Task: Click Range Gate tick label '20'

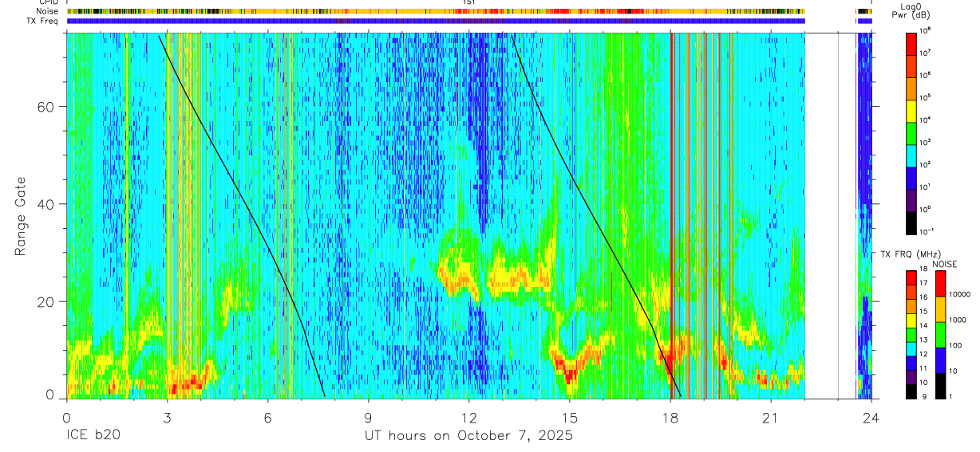Action: click(x=45, y=301)
